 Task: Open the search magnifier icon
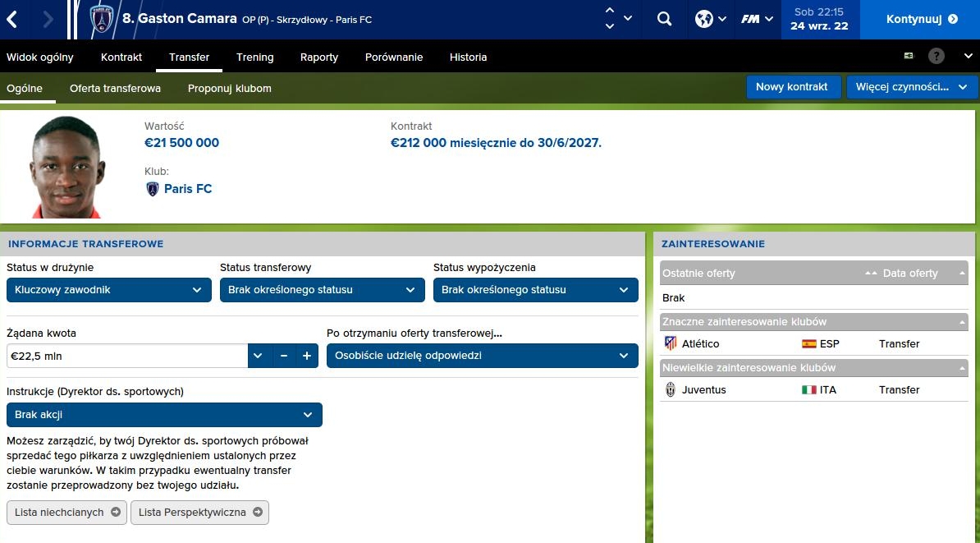tap(665, 20)
